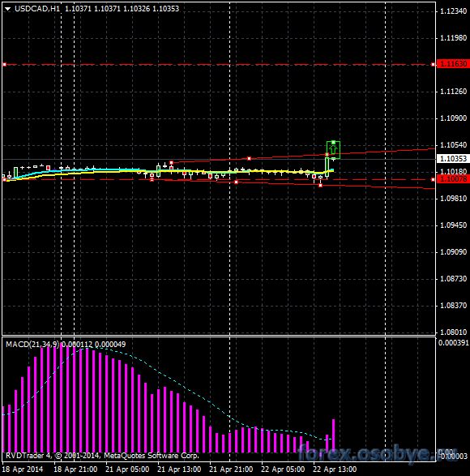Image resolution: width=470 pixels, height=476 pixels.
Task: Click lowest red anchor point below the 22 Apr candles
Action: pyautogui.click(x=320, y=185)
